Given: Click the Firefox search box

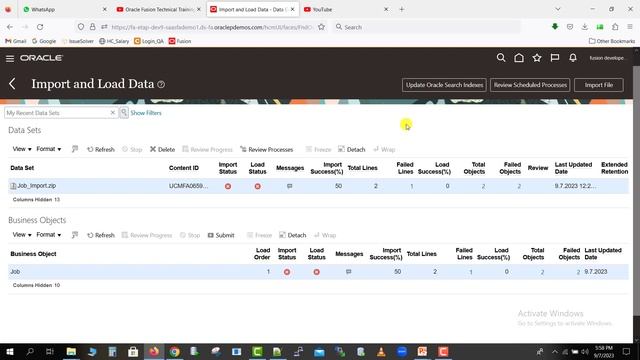Looking at the screenshot, I should [x=427, y=27].
